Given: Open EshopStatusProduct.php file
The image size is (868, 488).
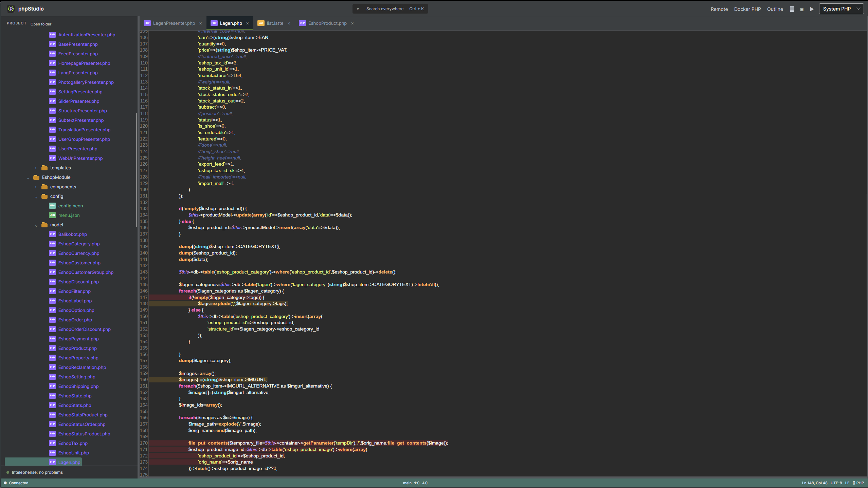Looking at the screenshot, I should pos(84,434).
